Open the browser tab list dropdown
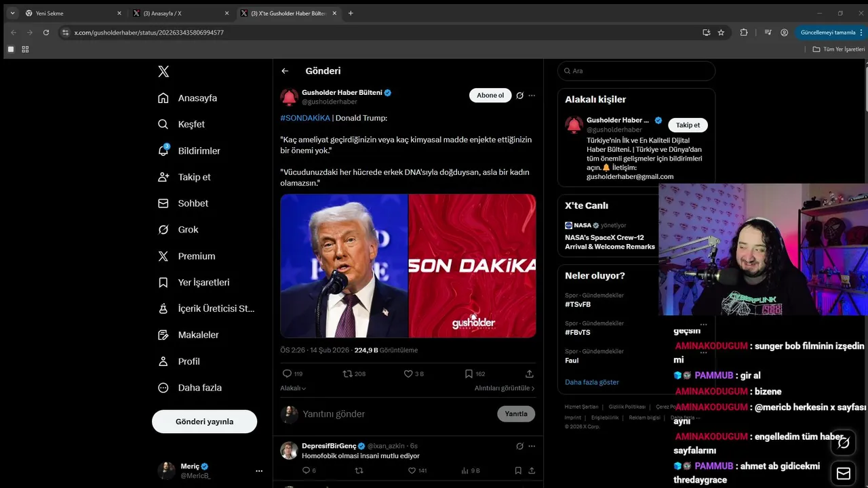The height and width of the screenshot is (488, 868). (12, 13)
